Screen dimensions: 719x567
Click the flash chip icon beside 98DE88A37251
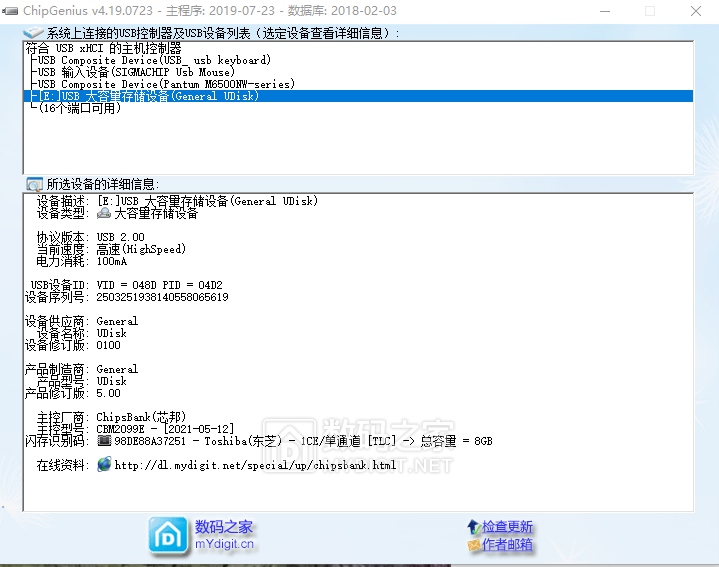click(104, 440)
